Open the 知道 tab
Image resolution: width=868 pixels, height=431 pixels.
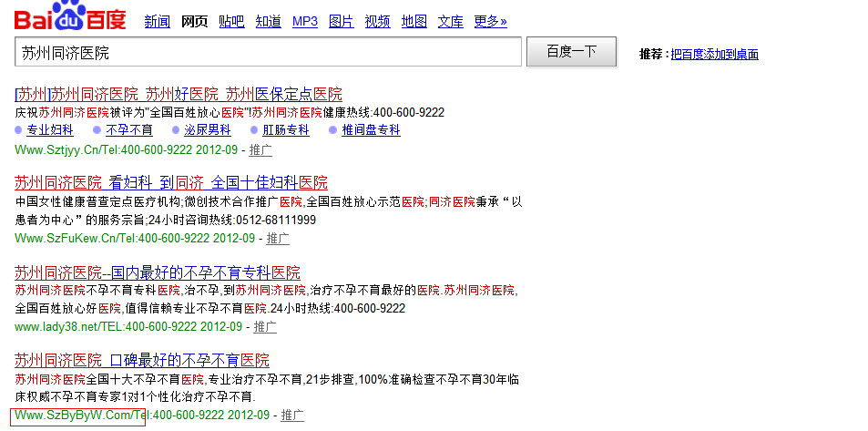pyautogui.click(x=268, y=21)
